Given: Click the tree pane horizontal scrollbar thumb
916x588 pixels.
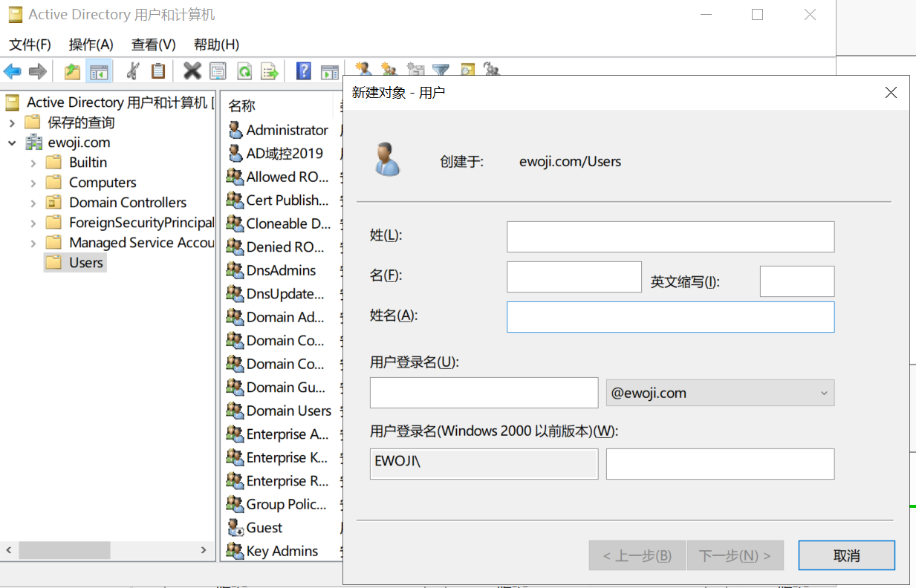Looking at the screenshot, I should [x=65, y=550].
